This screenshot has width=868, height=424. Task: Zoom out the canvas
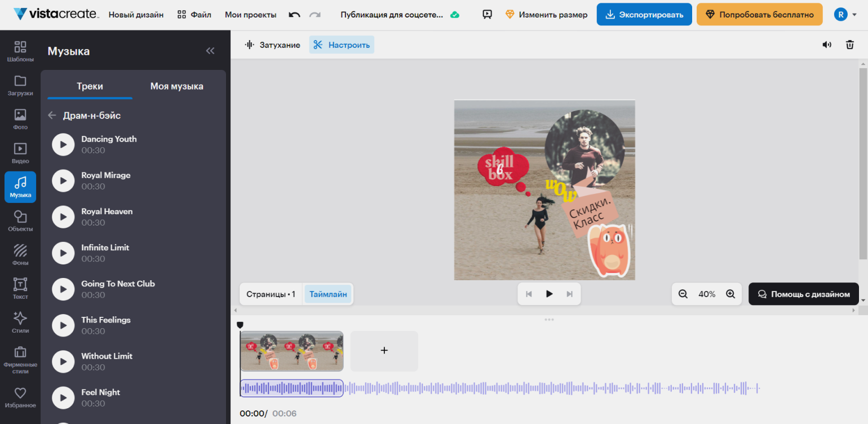pos(683,294)
